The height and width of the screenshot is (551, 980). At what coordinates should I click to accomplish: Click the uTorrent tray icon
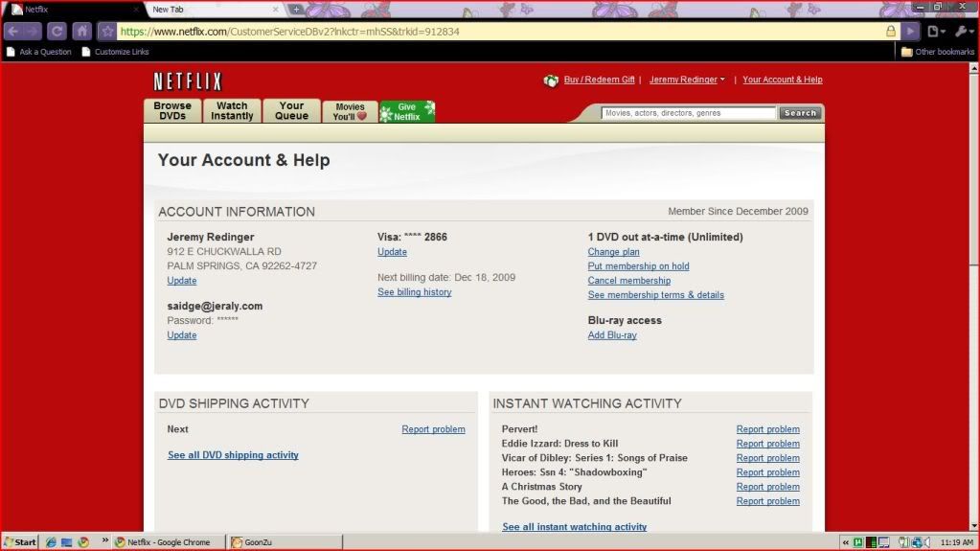[858, 542]
